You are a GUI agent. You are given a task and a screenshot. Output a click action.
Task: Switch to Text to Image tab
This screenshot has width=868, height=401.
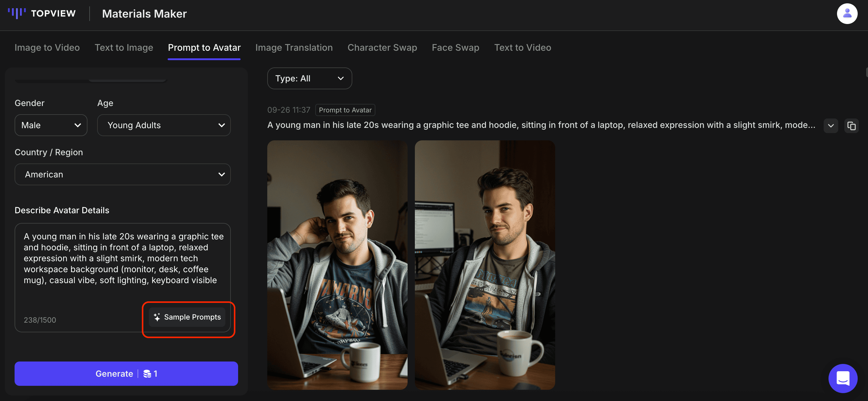(124, 47)
